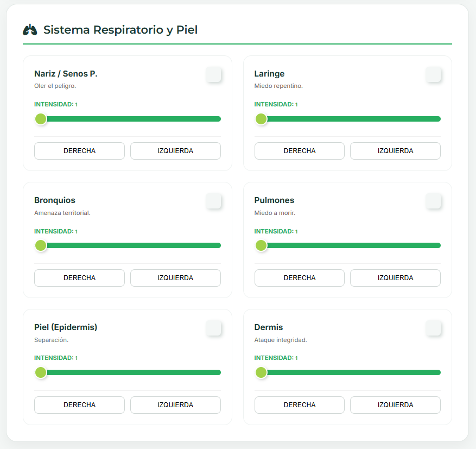Select DERECHA in the Laringe card
The width and height of the screenshot is (476, 449).
(299, 151)
